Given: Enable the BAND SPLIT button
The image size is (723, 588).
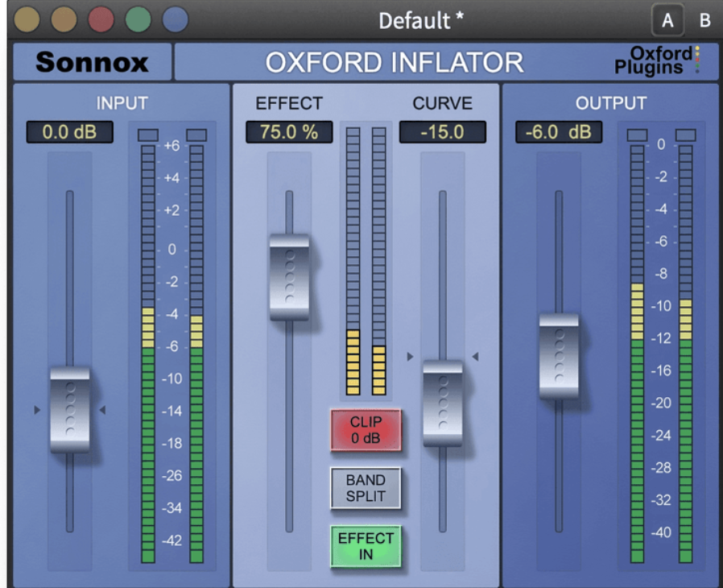Looking at the screenshot, I should (366, 488).
